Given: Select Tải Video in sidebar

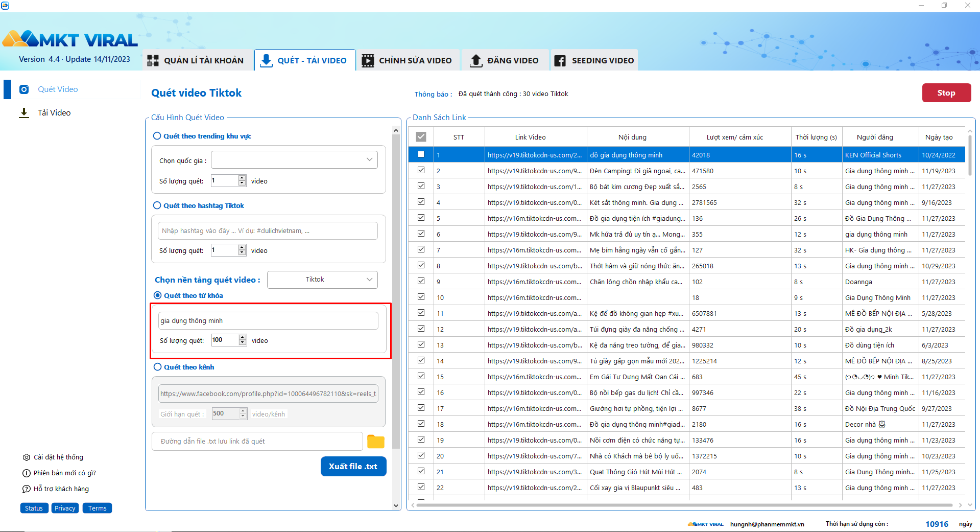Looking at the screenshot, I should (54, 113).
